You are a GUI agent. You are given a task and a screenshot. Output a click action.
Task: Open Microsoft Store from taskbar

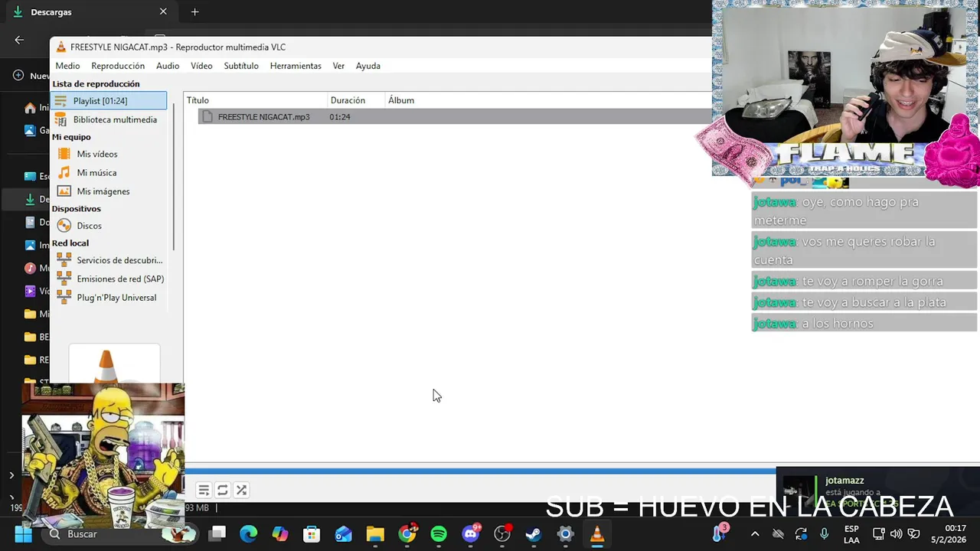click(x=312, y=534)
